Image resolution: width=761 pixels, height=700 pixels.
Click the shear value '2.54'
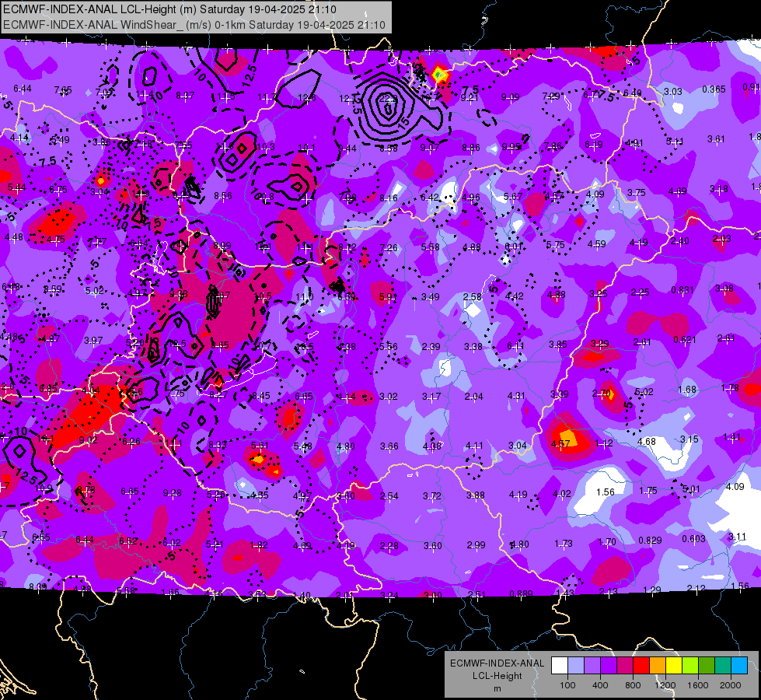click(389, 495)
